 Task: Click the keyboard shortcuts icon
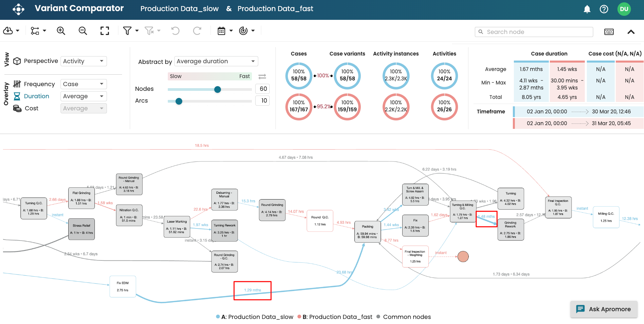pos(609,32)
